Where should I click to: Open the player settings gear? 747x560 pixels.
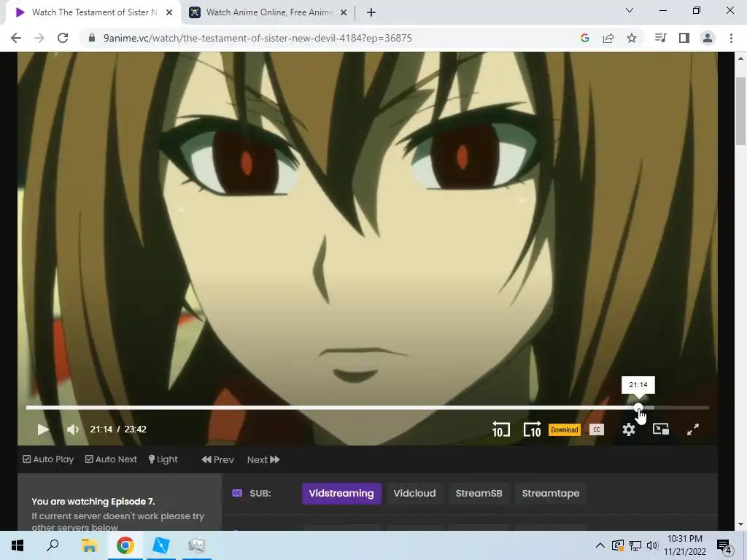[629, 429]
